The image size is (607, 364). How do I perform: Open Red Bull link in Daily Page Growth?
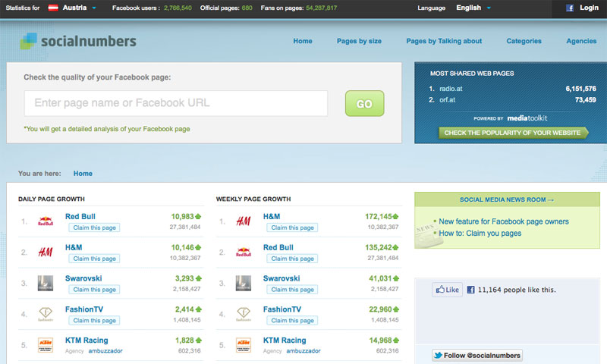(x=80, y=217)
